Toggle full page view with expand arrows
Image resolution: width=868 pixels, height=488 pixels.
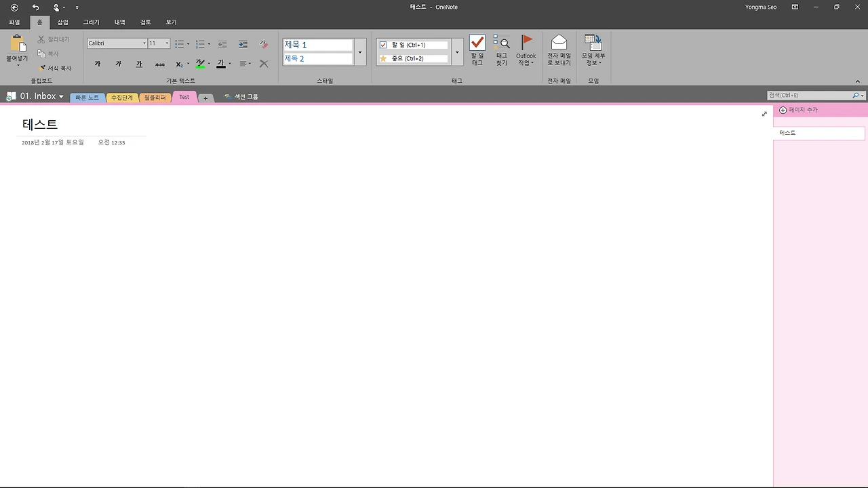(765, 114)
